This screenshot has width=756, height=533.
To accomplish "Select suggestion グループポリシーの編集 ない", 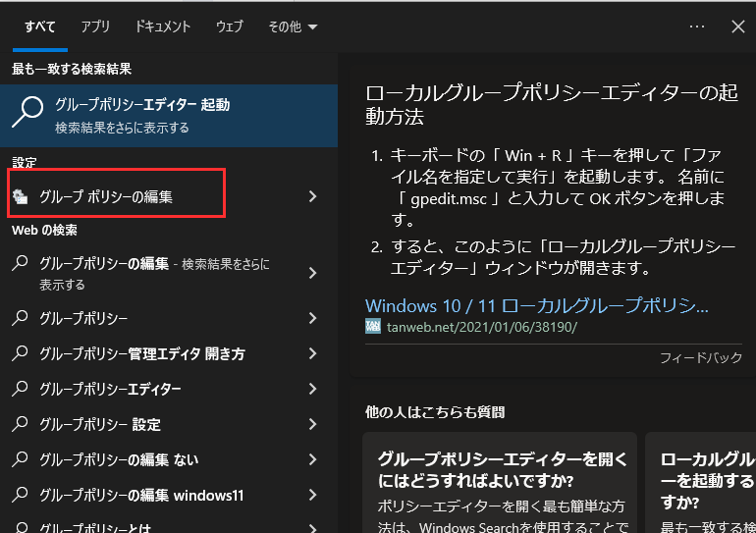I will tap(169, 459).
